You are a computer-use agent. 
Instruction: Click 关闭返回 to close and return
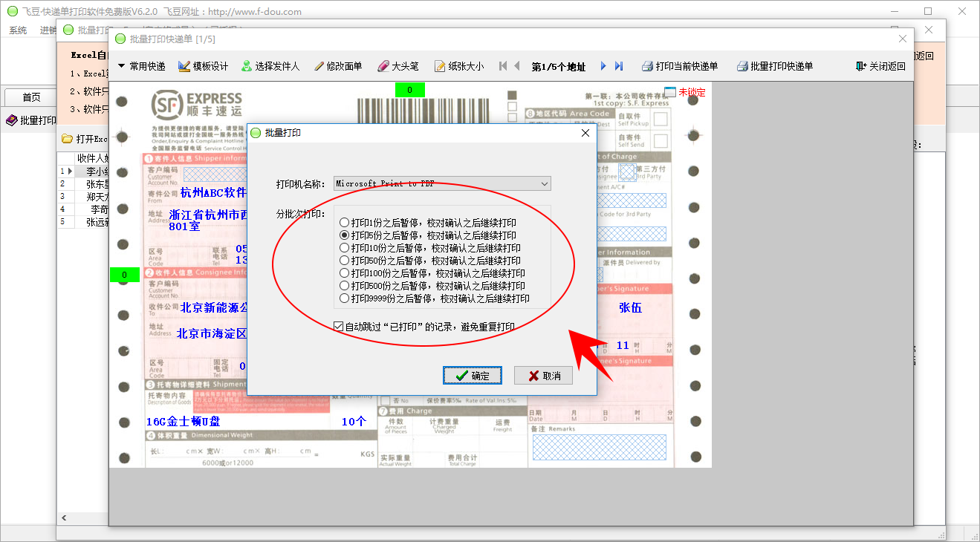[x=880, y=66]
